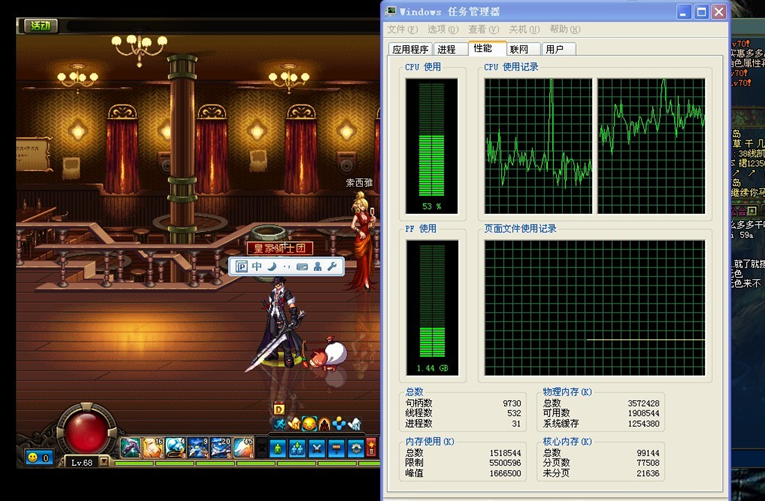Click the IME logo icon on input bar
This screenshot has height=501, width=765.
coord(242,266)
